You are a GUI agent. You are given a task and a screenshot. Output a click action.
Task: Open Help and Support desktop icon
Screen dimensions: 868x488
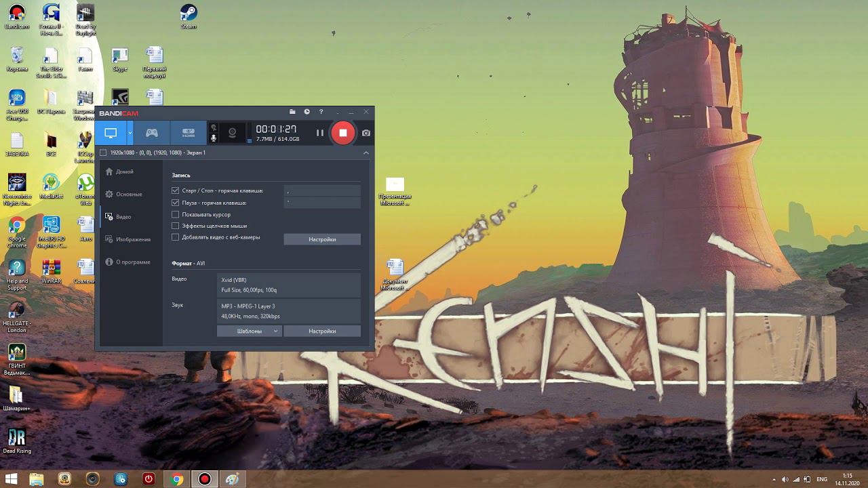17,274
